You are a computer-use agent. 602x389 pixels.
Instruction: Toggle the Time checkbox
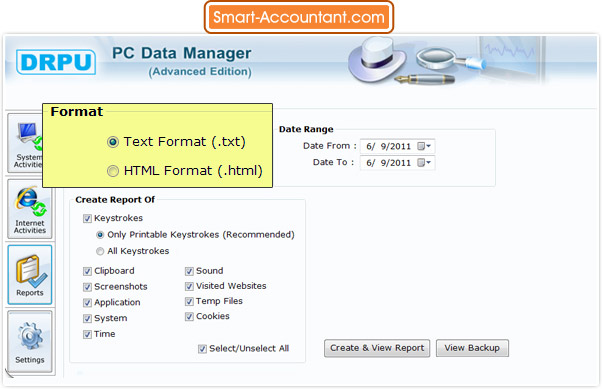pos(88,334)
